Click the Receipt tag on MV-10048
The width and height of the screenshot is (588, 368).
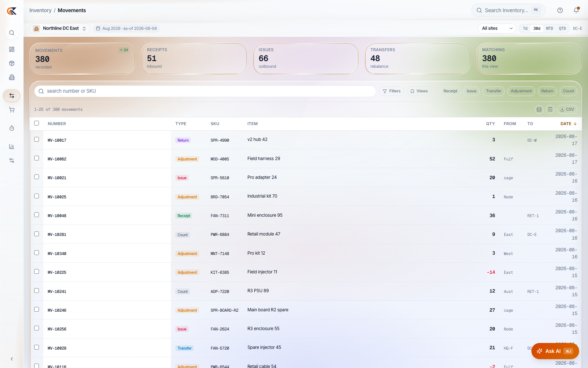[x=184, y=216]
